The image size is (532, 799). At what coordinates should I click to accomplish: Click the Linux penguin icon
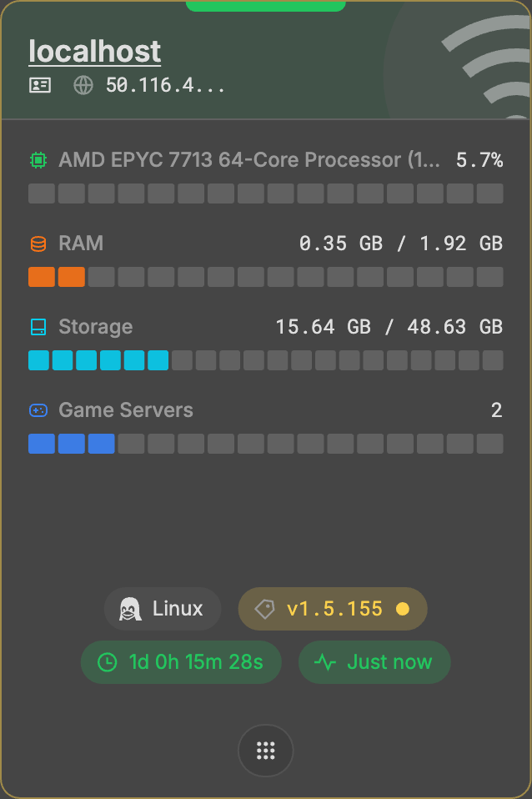(128, 609)
